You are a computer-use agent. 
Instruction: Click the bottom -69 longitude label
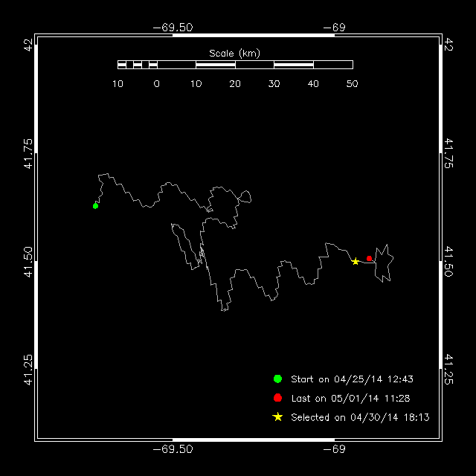tap(337, 449)
